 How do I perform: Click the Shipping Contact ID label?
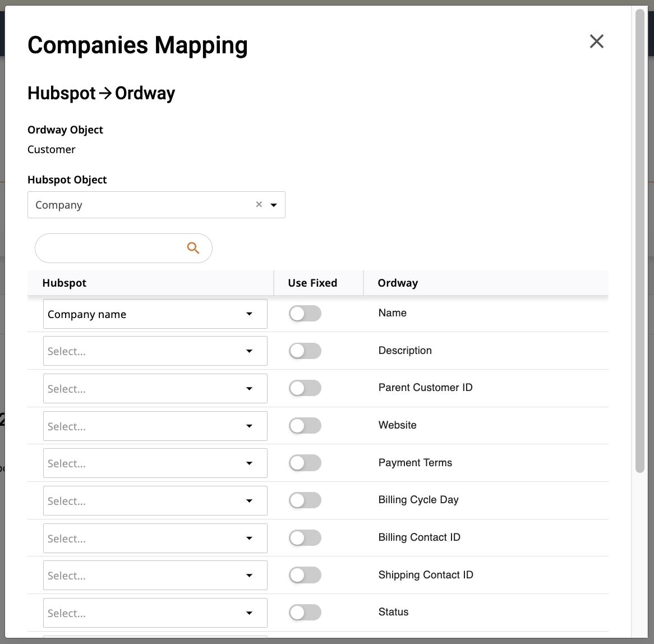pyautogui.click(x=426, y=575)
